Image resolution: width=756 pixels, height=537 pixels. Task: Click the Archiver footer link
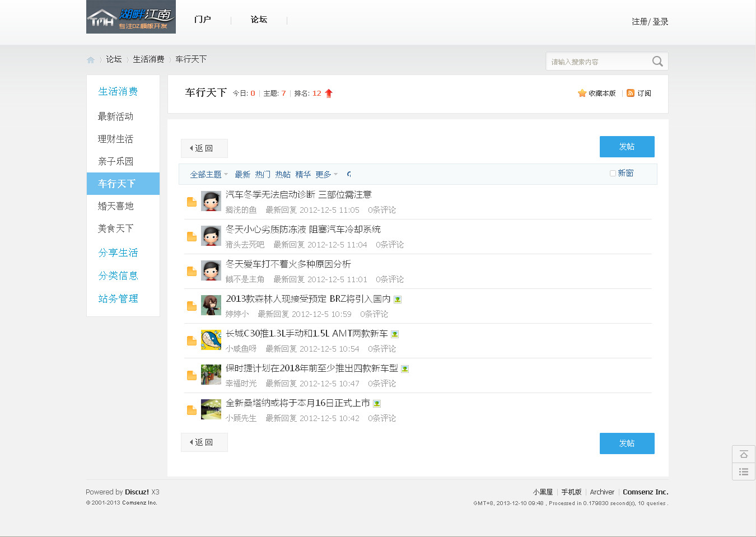602,492
